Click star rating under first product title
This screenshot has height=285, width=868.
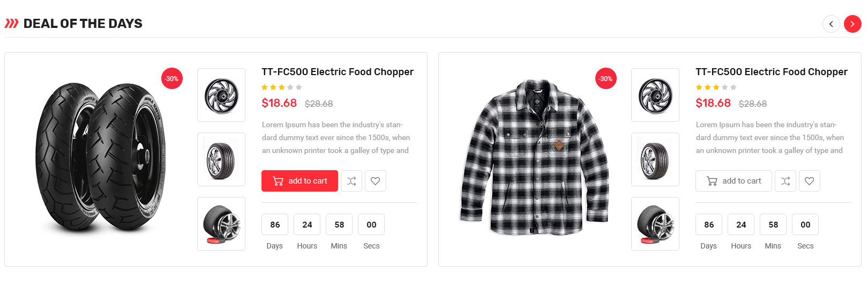coord(282,87)
